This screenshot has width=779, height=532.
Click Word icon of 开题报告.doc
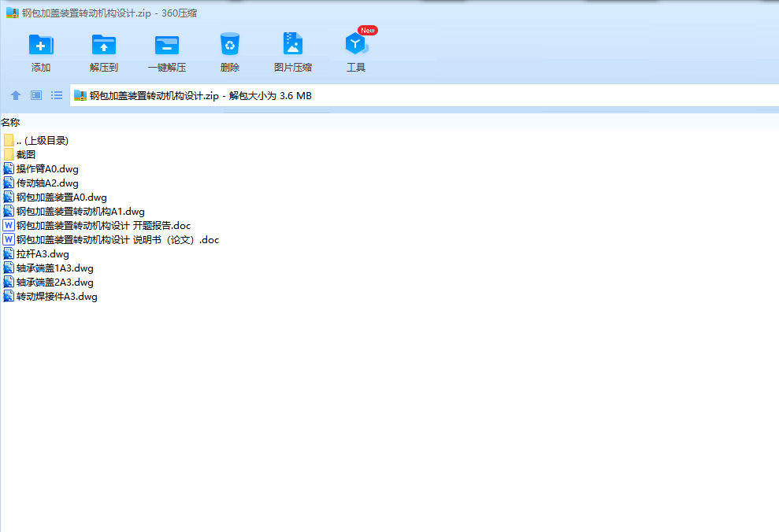(x=9, y=225)
